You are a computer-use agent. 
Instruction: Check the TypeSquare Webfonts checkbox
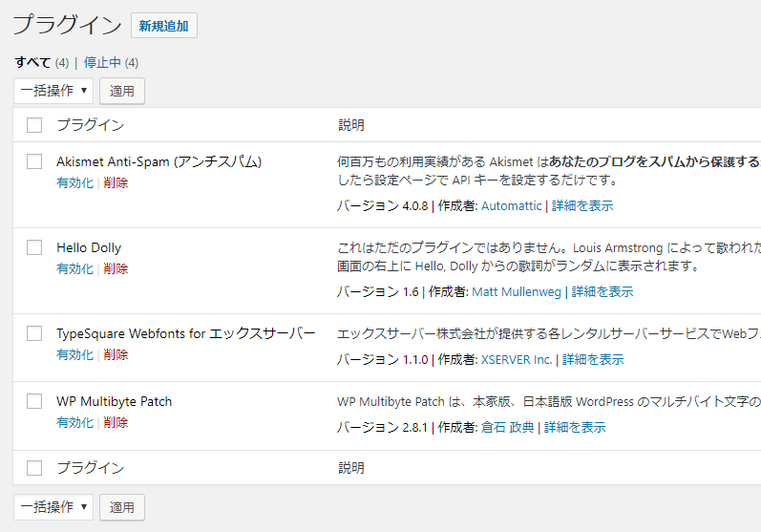point(35,333)
